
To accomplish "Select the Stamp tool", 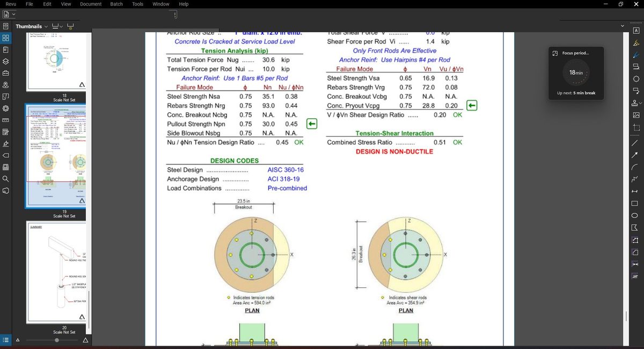I will coord(636,103).
